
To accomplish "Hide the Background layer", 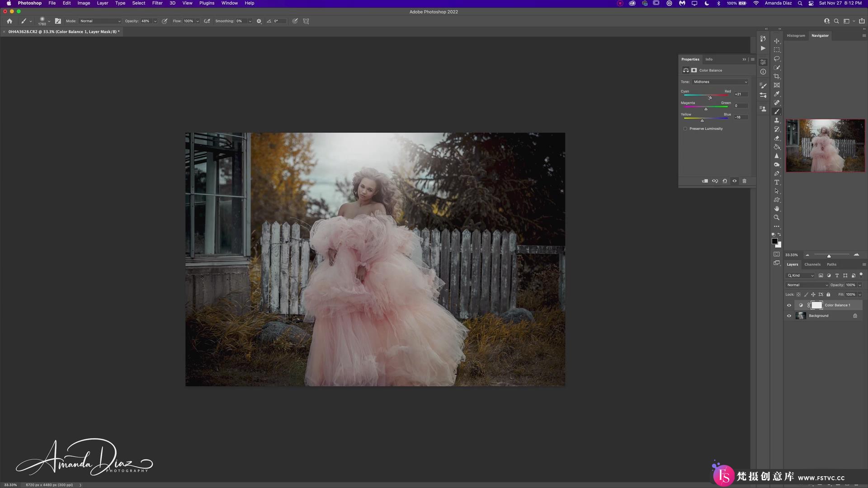I will [789, 316].
